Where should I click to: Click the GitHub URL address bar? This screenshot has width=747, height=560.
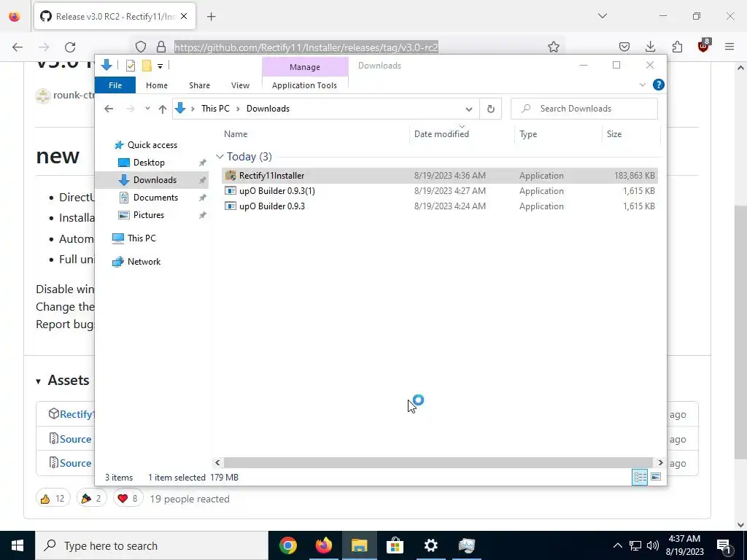pyautogui.click(x=306, y=47)
